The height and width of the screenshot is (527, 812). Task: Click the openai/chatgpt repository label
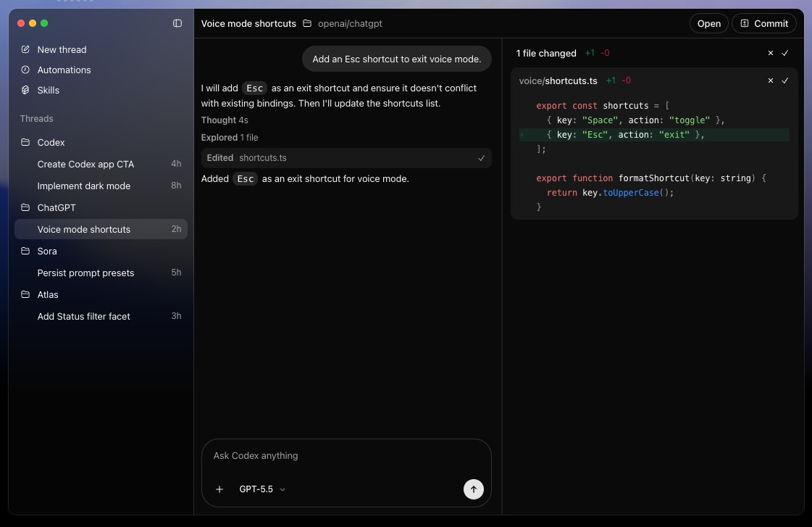pyautogui.click(x=350, y=23)
